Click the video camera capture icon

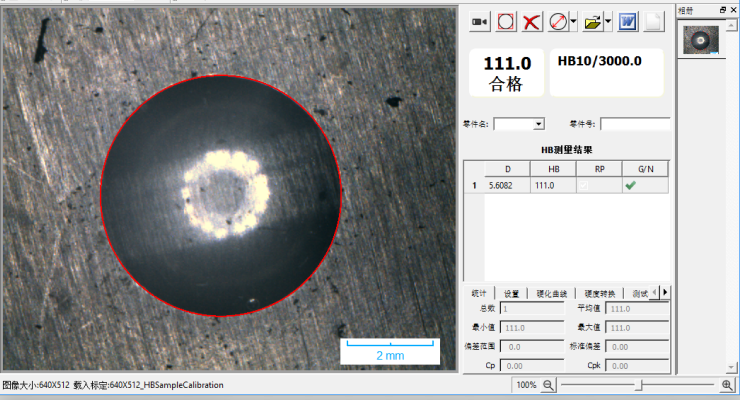[480, 21]
